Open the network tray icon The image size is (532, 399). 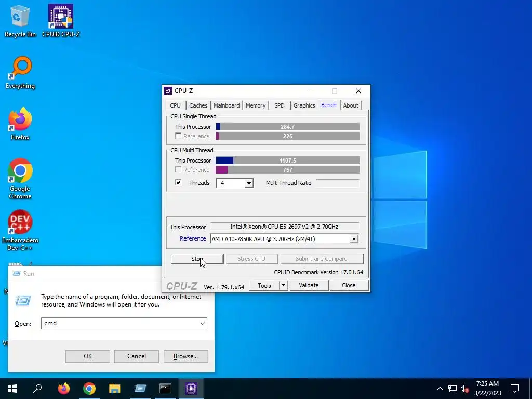point(453,389)
